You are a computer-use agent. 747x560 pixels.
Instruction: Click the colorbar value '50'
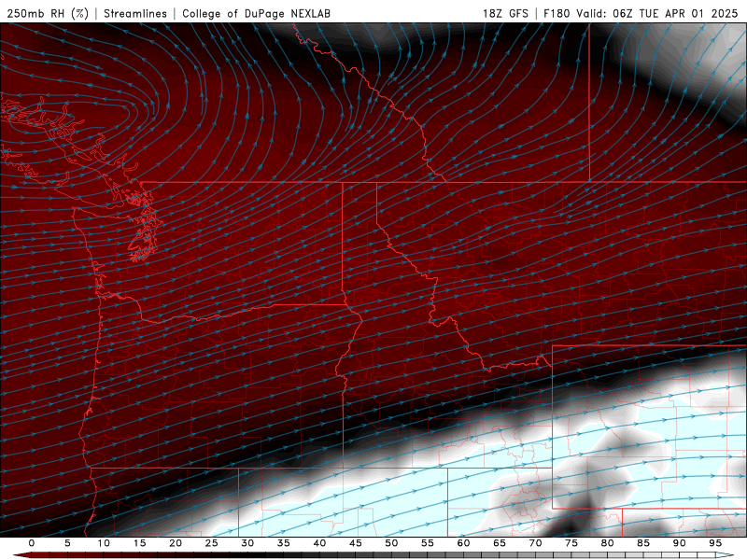[x=391, y=543]
